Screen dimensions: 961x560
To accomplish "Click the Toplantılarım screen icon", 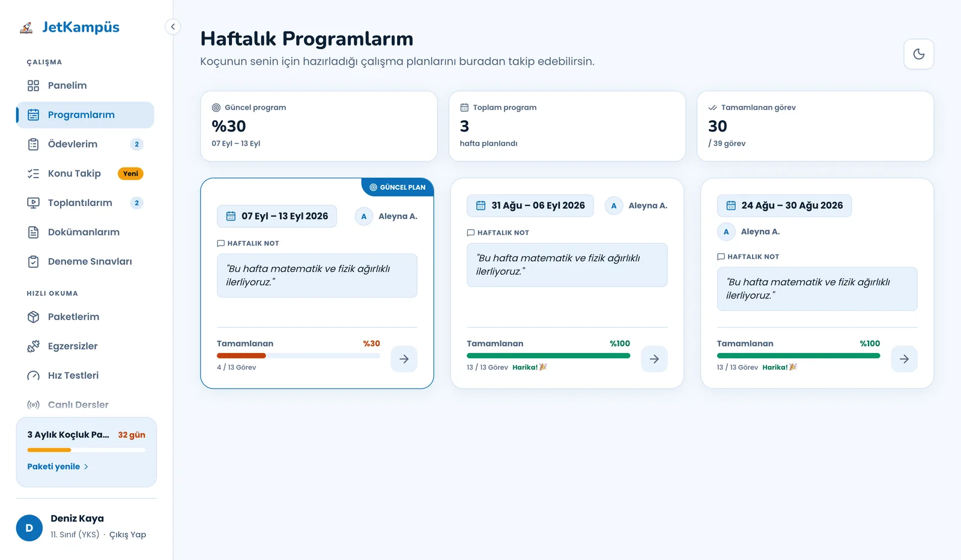I will tap(34, 203).
